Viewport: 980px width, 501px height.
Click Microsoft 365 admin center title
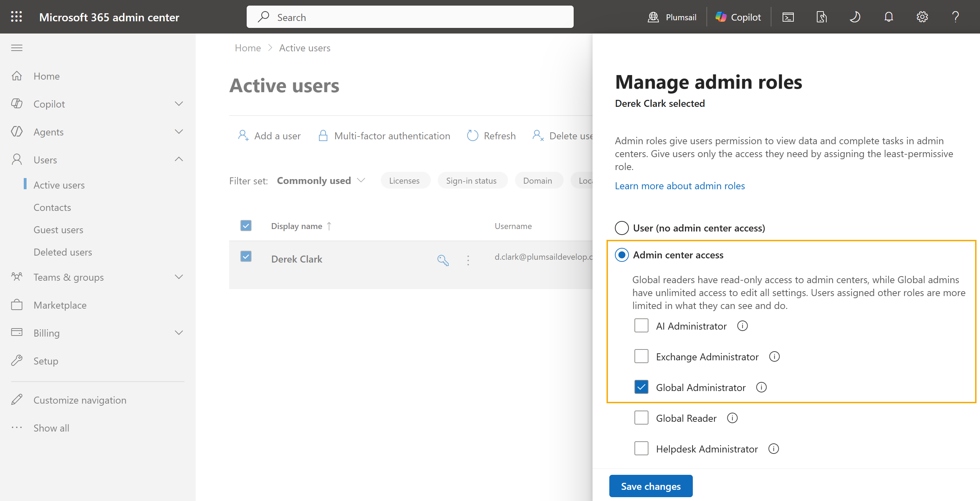[109, 17]
